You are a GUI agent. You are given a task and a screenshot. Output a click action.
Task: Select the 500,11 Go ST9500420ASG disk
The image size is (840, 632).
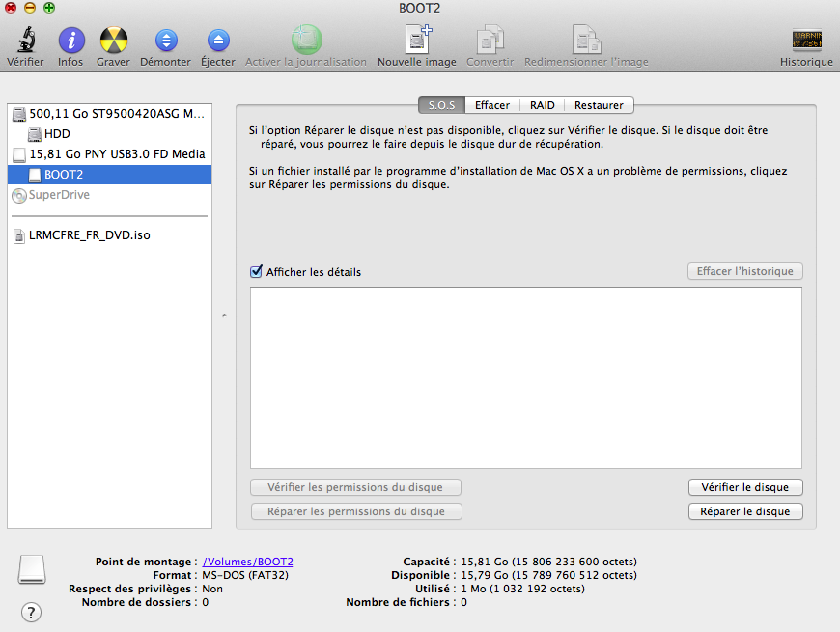click(x=116, y=114)
